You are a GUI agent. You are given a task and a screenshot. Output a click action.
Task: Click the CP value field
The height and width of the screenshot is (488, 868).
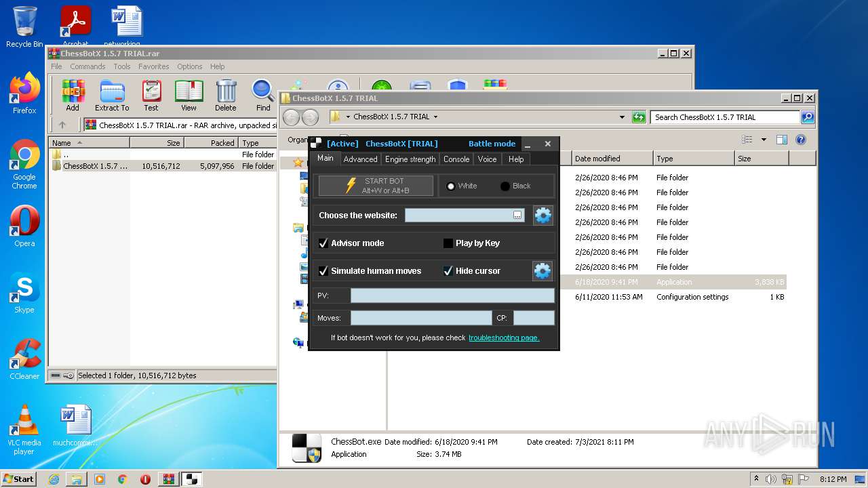click(x=534, y=318)
